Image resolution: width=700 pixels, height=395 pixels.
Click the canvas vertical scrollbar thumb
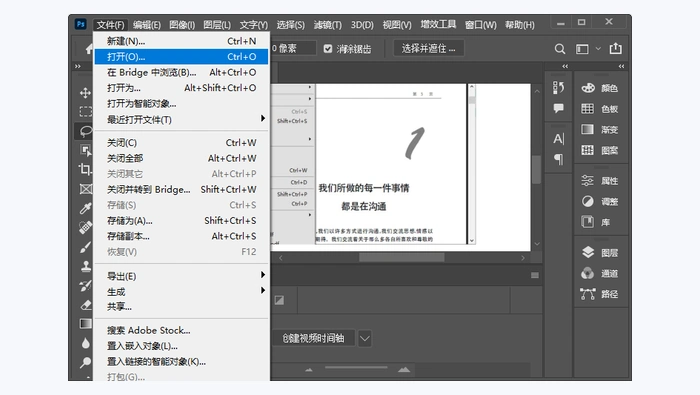coord(537,169)
